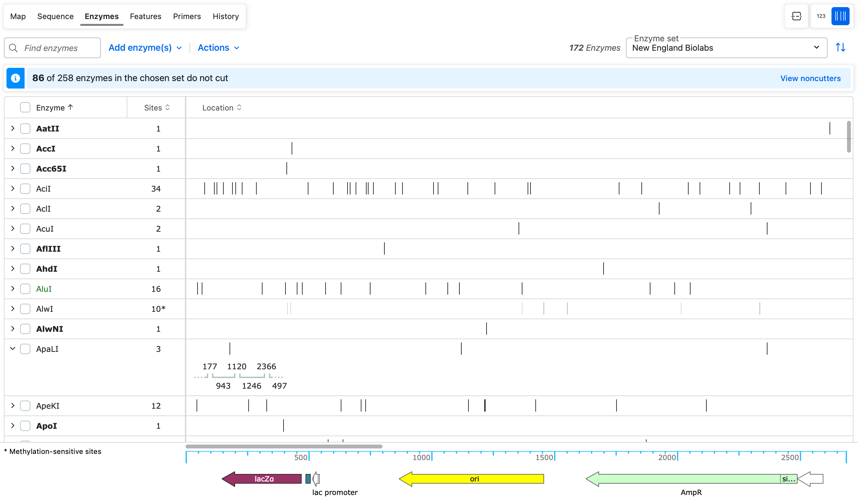Enable the ApaLI row checkbox
The height and width of the screenshot is (504, 858).
(25, 349)
